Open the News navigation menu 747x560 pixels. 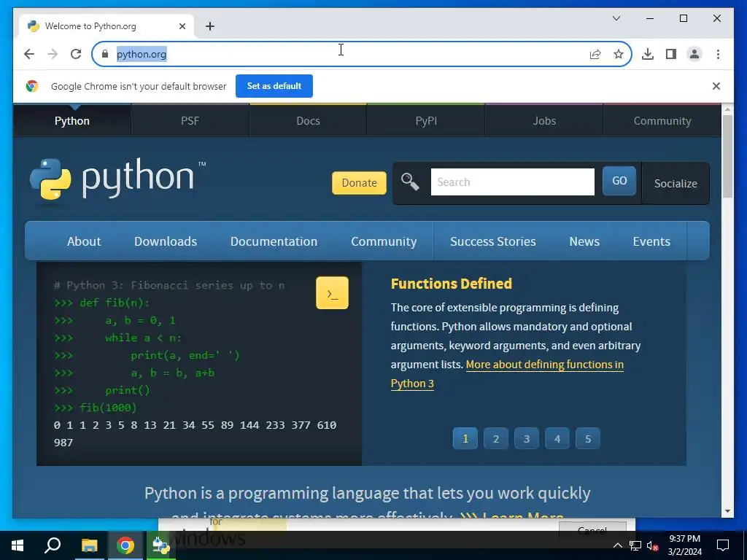pos(584,241)
